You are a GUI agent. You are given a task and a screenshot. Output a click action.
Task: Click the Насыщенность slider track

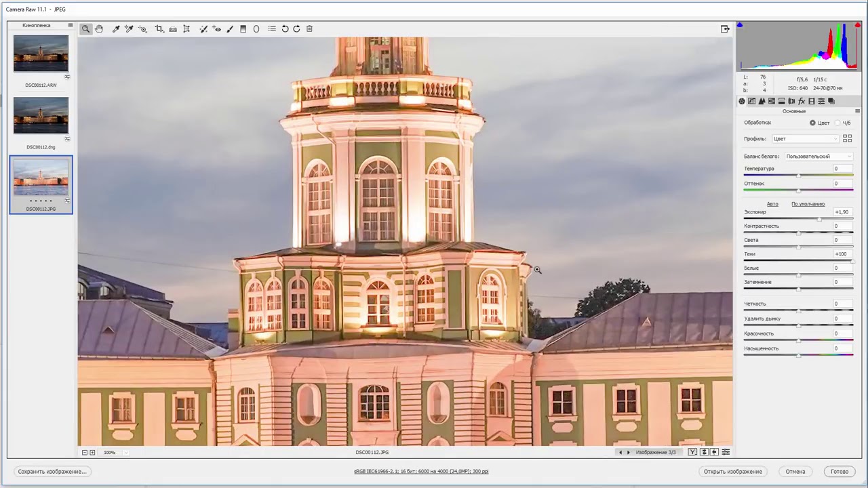pos(798,355)
